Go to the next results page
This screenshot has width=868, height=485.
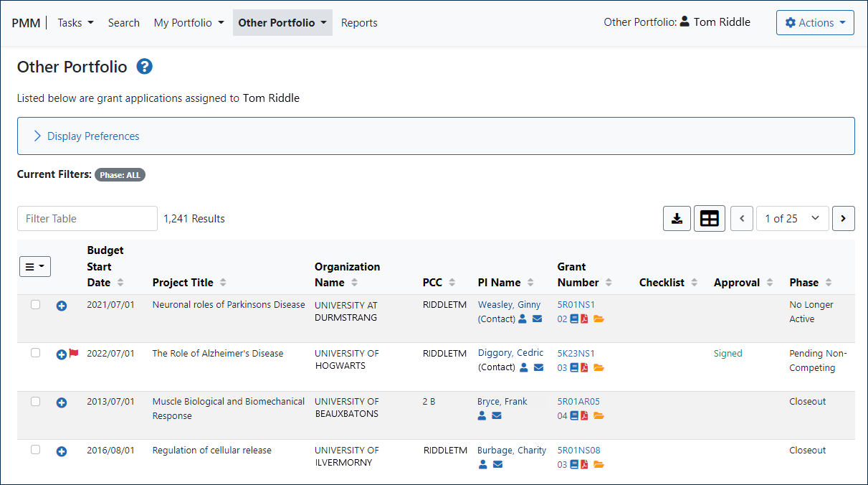point(844,219)
